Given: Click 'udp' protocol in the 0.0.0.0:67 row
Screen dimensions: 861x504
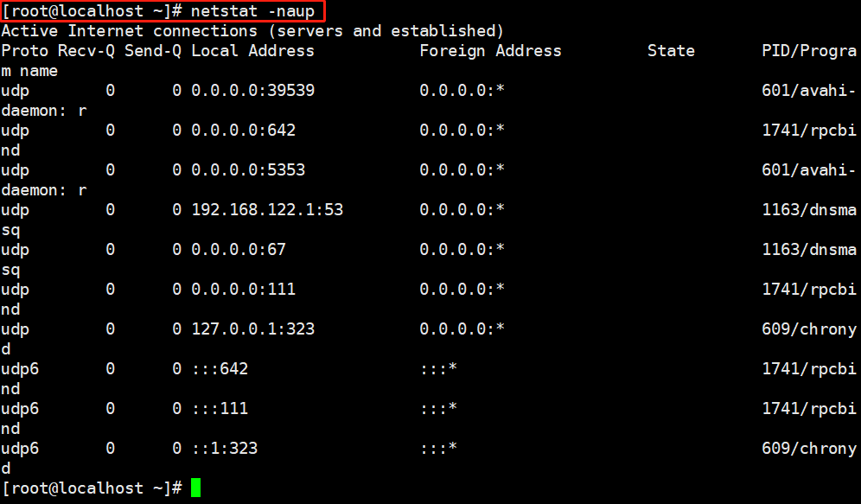Looking at the screenshot, I should pyautogui.click(x=16, y=251).
